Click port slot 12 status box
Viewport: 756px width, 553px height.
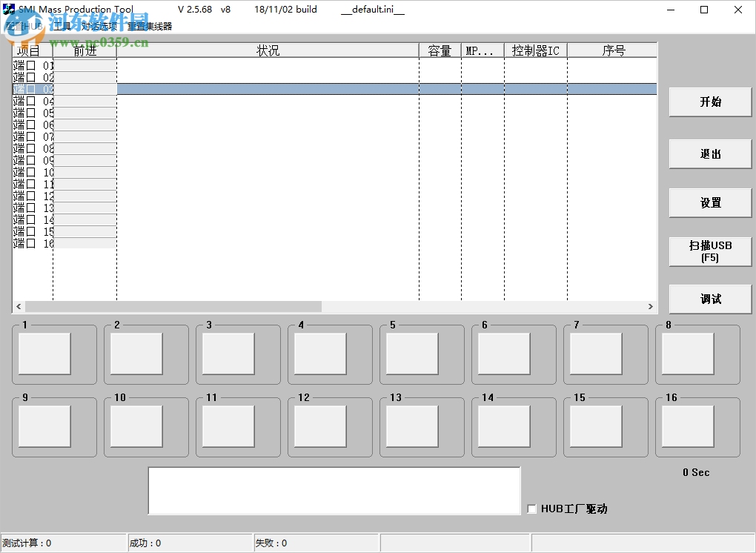click(321, 426)
